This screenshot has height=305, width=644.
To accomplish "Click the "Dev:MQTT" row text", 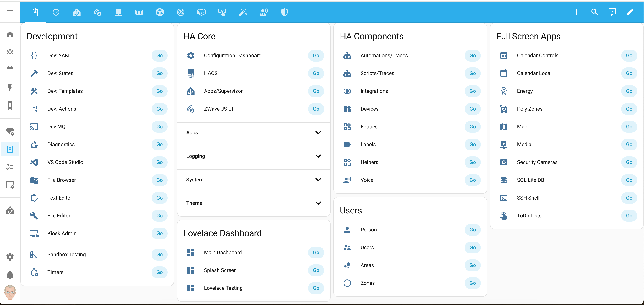I will tap(60, 127).
